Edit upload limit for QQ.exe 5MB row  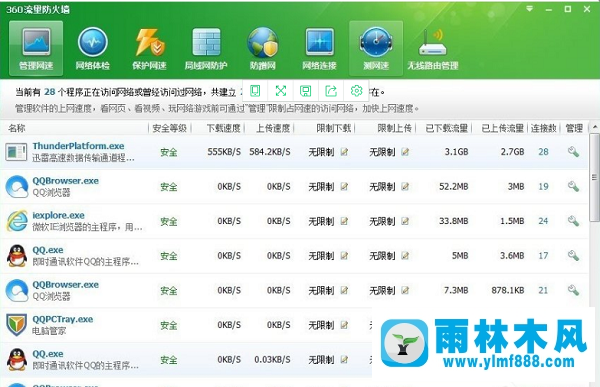[405, 255]
